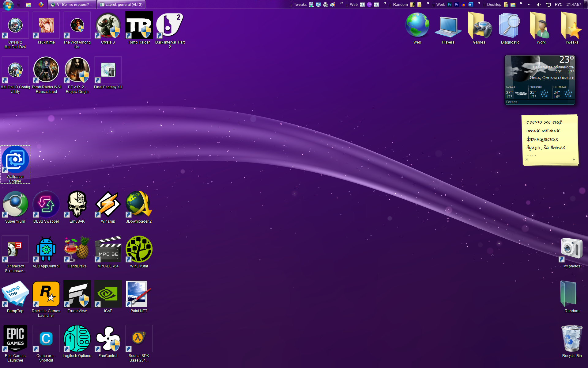Expand the Tweaks toolbar overflow chevron
Image resolution: width=588 pixels, height=368 pixels.
point(342,3)
